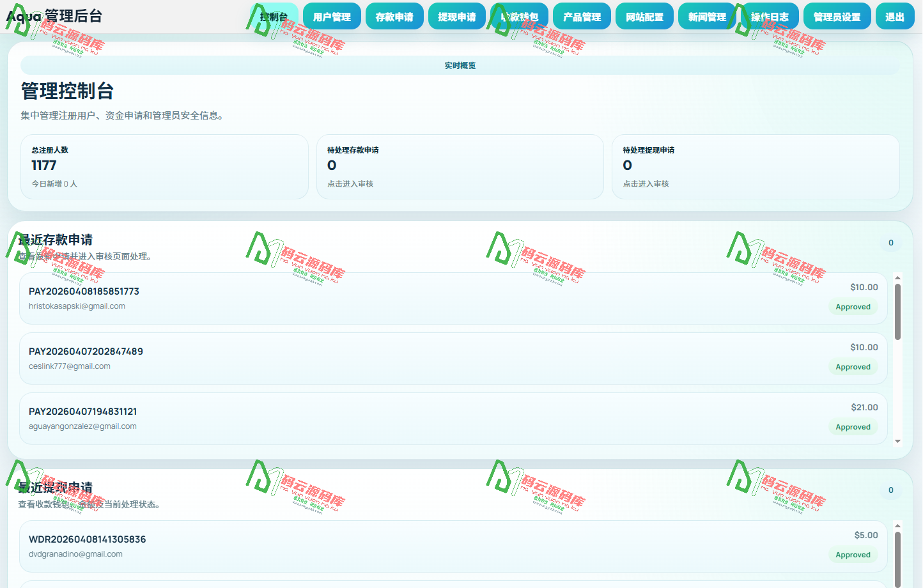This screenshot has height=588, width=923.
Task: Click the count badge beside 最近提现申请
Action: [891, 490]
